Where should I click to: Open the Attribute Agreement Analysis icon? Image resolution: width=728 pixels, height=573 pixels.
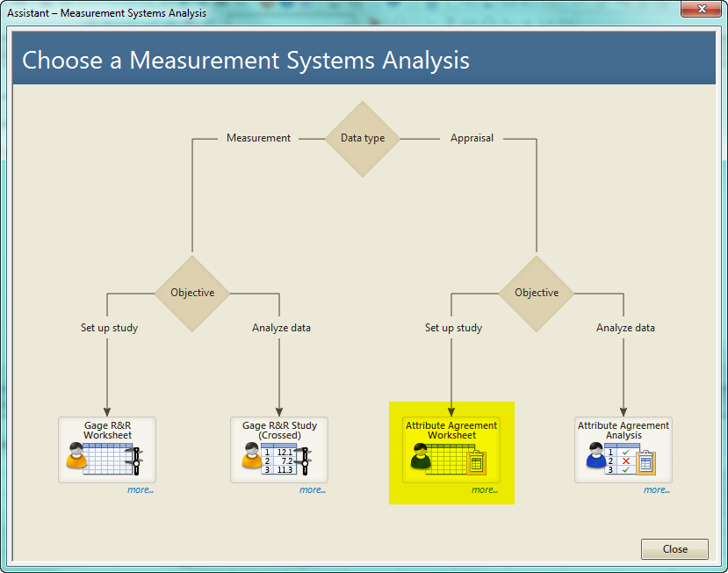tap(623, 449)
